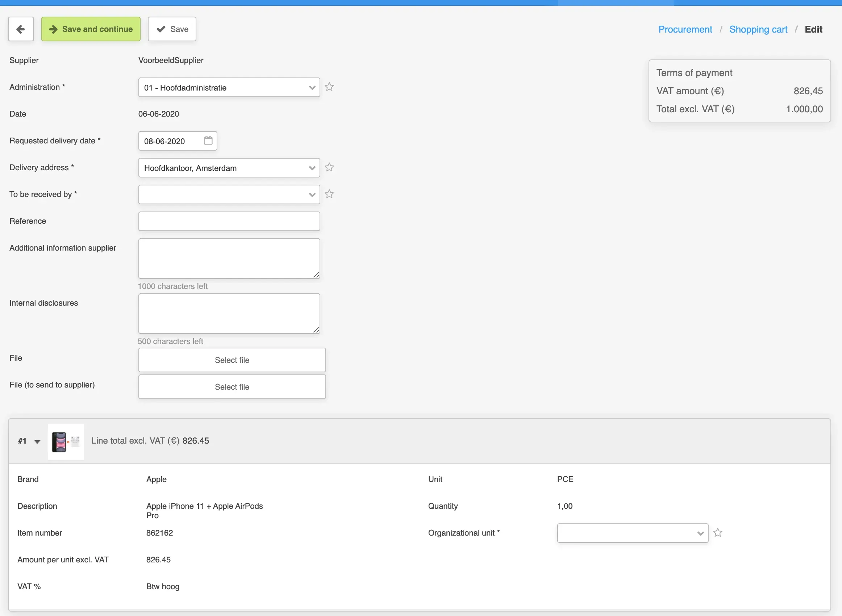Open Shopping cart breadcrumb link
The image size is (842, 616).
coord(758,29)
